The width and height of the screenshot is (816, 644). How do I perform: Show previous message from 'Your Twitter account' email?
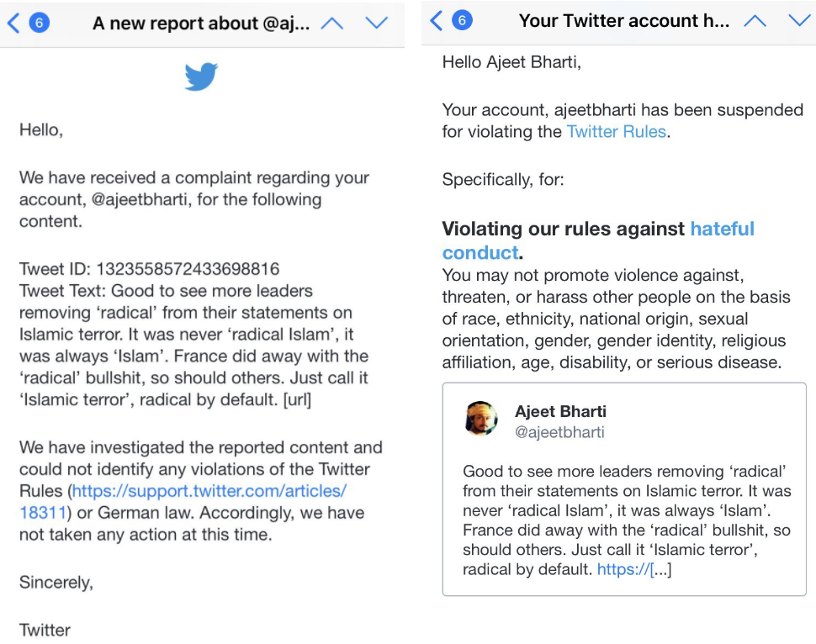(755, 20)
